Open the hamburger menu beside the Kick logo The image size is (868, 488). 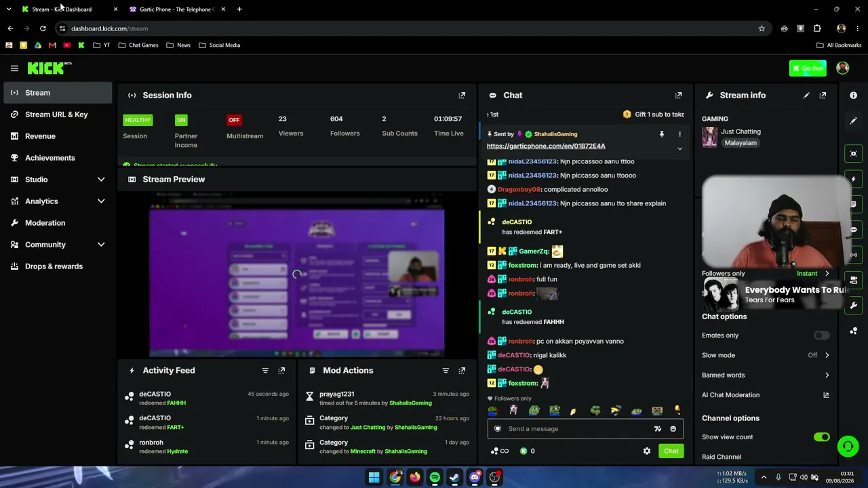point(14,68)
